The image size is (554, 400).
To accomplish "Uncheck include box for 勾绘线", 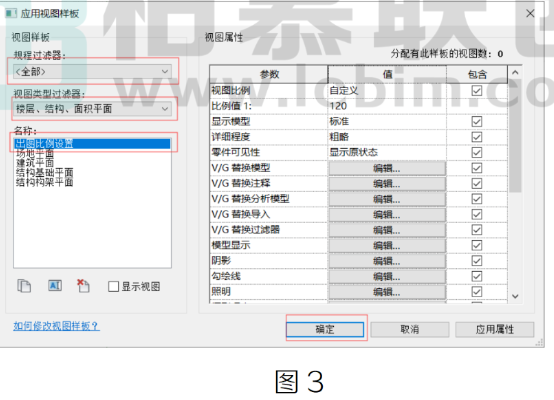I will pyautogui.click(x=477, y=276).
